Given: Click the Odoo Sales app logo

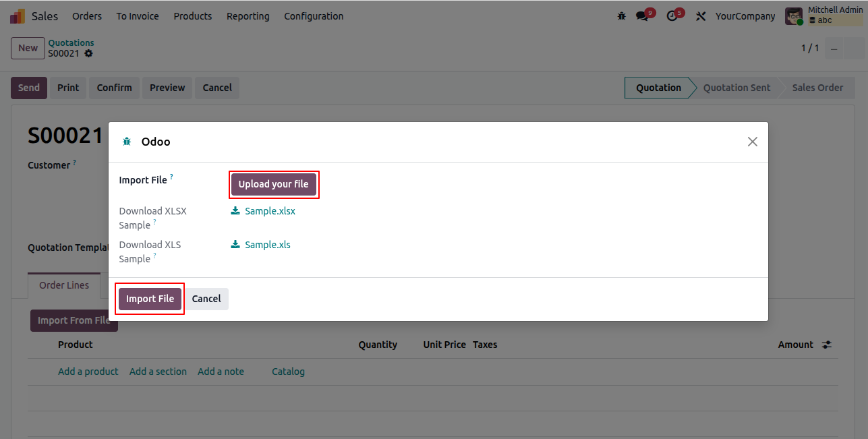Looking at the screenshot, I should (x=18, y=16).
